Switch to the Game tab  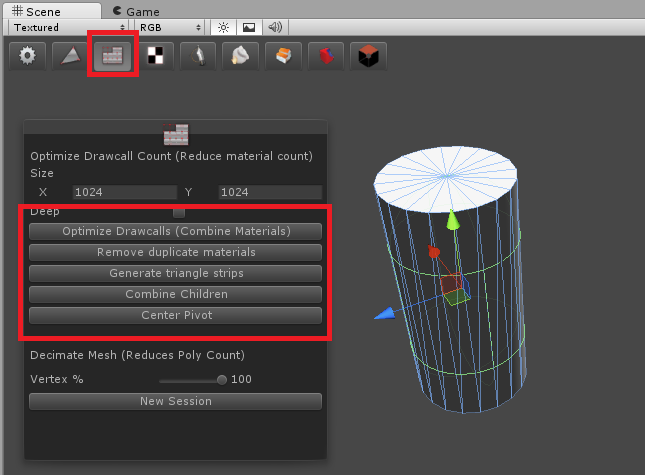click(x=137, y=11)
